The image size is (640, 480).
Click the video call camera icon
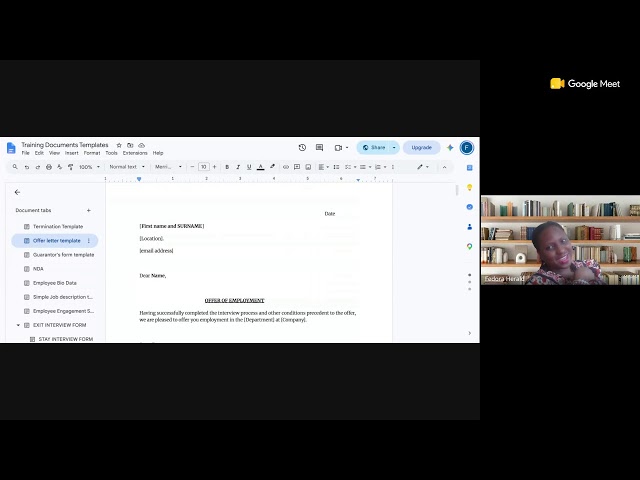pyautogui.click(x=338, y=148)
